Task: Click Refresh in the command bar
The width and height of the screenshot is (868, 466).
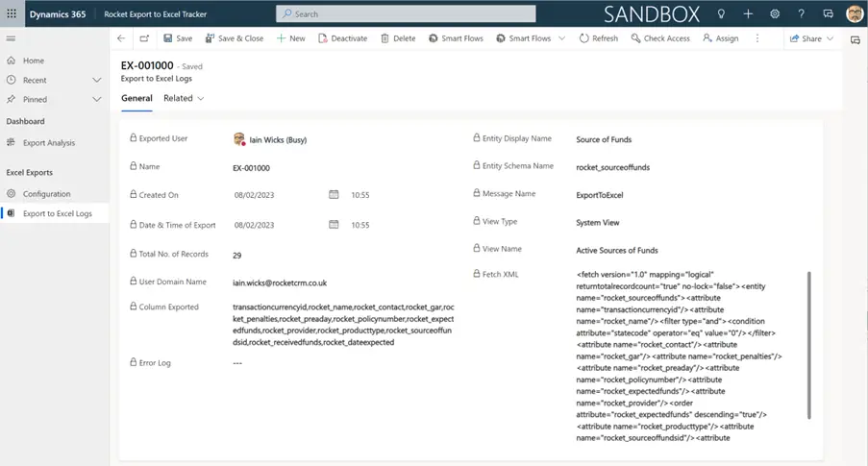Action: (599, 38)
